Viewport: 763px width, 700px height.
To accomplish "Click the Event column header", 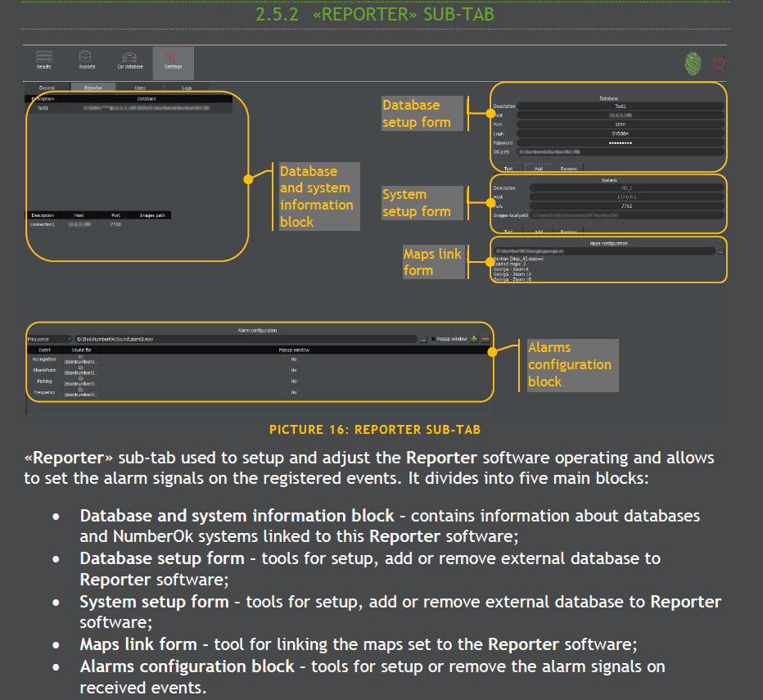I will (x=44, y=350).
